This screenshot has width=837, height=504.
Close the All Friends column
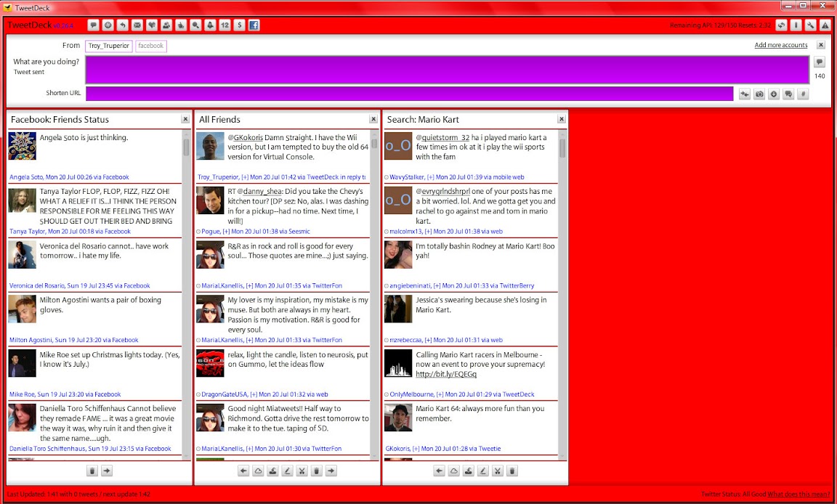coord(373,120)
